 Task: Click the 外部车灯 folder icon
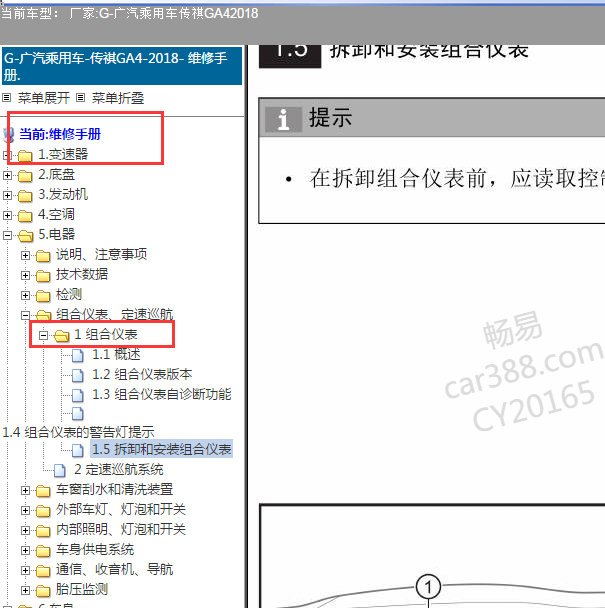(43, 511)
